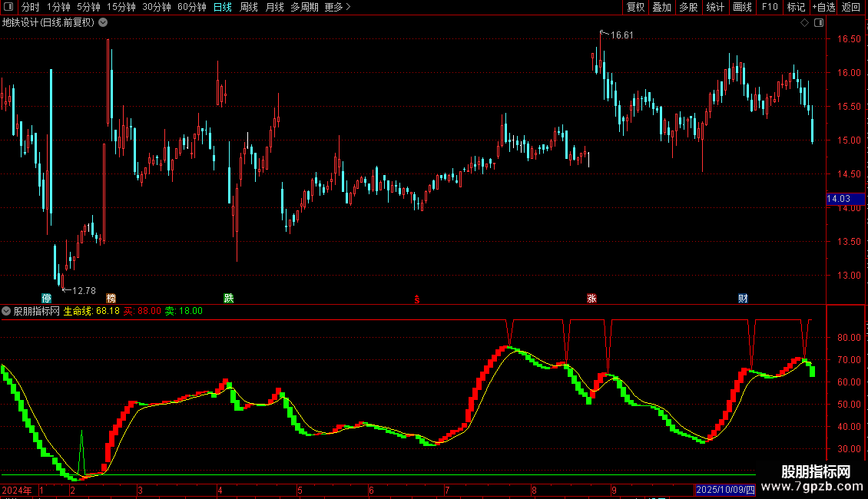Select the 日线 daily period
Image resolution: width=868 pixels, height=499 pixels.
pos(223,7)
